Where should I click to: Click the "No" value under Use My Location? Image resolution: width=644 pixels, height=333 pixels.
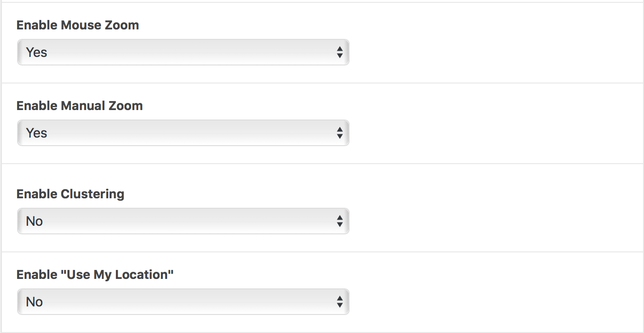[34, 302]
